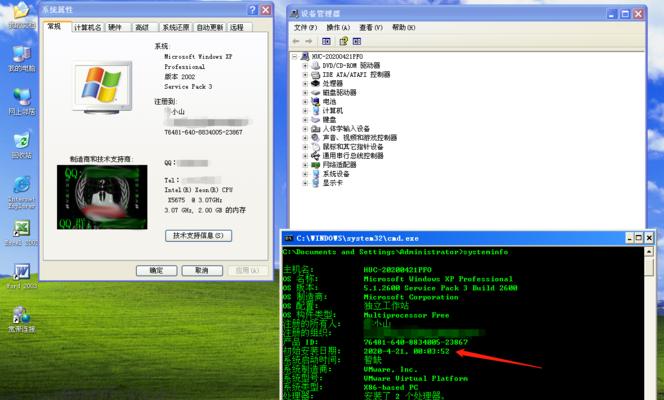The width and height of the screenshot is (664, 400).
Task: Expand IDE ATA/ATAPI 控制器 node
Action: (x=305, y=74)
